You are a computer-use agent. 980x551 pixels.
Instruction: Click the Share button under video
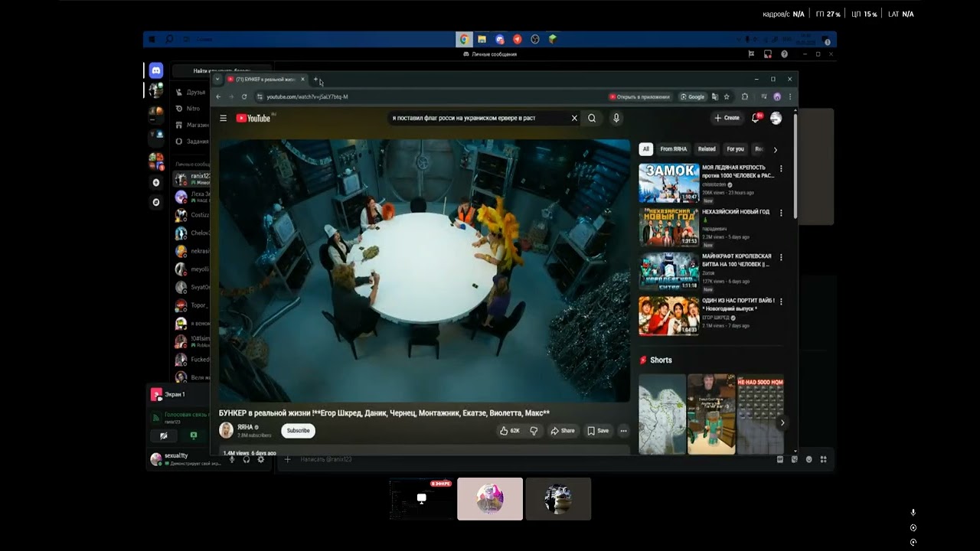[x=563, y=431]
